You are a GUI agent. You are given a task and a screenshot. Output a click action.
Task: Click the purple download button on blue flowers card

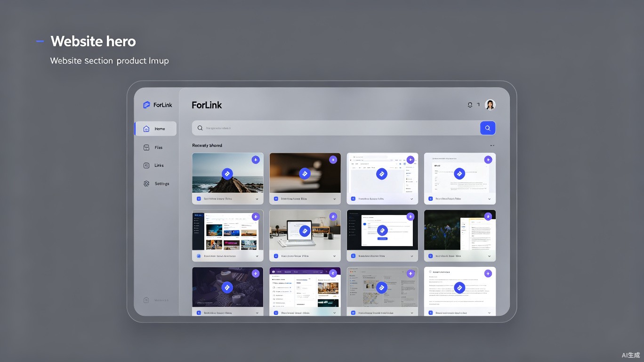[488, 217]
